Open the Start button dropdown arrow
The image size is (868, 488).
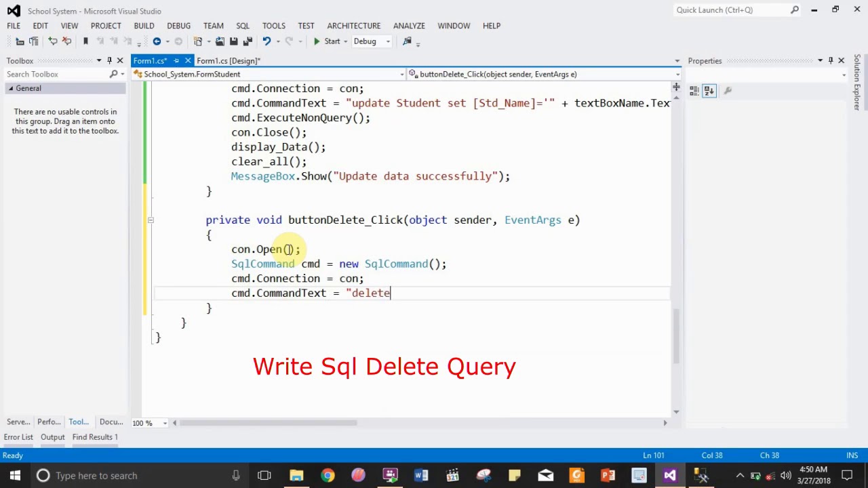coord(345,41)
